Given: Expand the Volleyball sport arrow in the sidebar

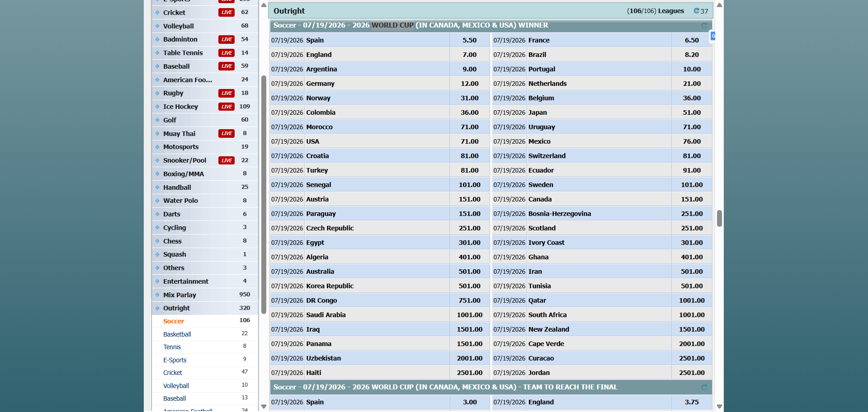Looking at the screenshot, I should tap(157, 26).
